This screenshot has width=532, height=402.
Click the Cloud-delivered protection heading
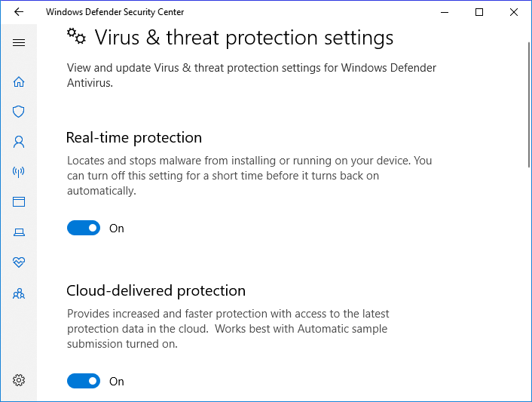coord(156,291)
